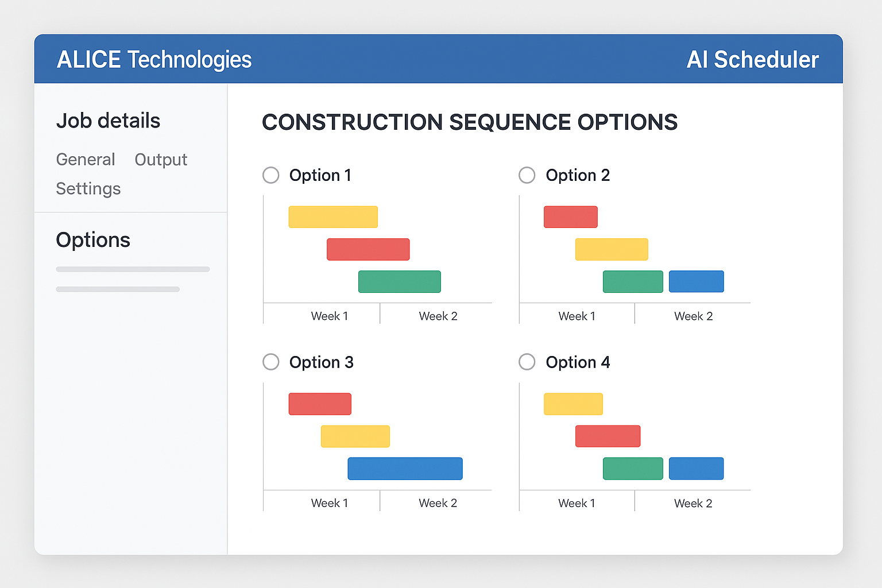Pick the Option 3 radio button
This screenshot has height=588, width=882.
271,362
